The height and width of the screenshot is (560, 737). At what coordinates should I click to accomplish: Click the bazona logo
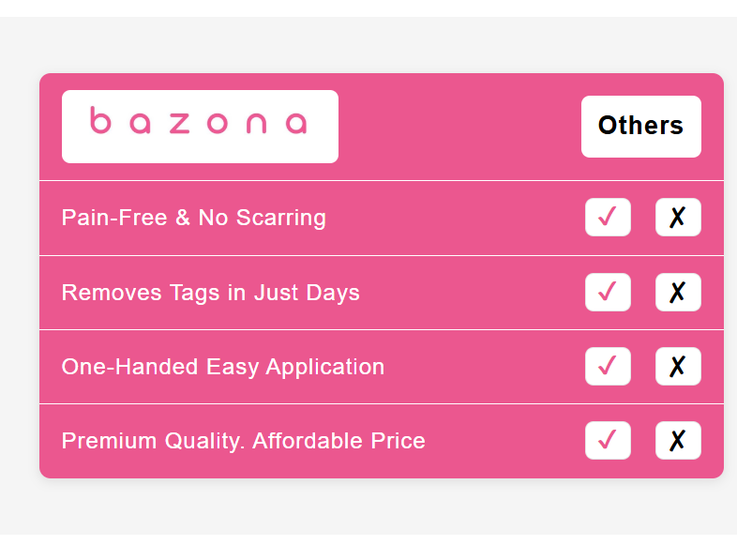point(200,126)
